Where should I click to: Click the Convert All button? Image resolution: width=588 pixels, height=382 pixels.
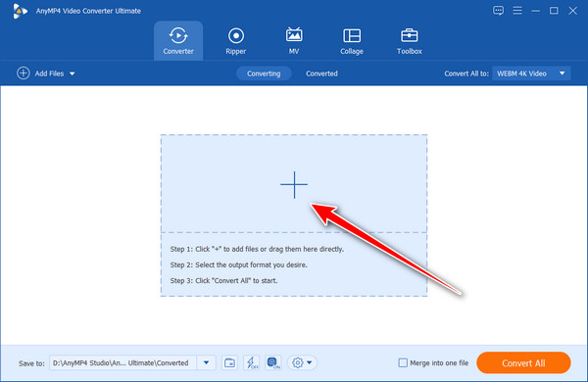[x=523, y=362]
